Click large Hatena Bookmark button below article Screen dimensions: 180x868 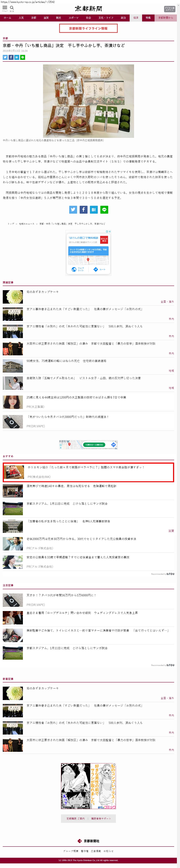pyautogui.click(x=94, y=210)
